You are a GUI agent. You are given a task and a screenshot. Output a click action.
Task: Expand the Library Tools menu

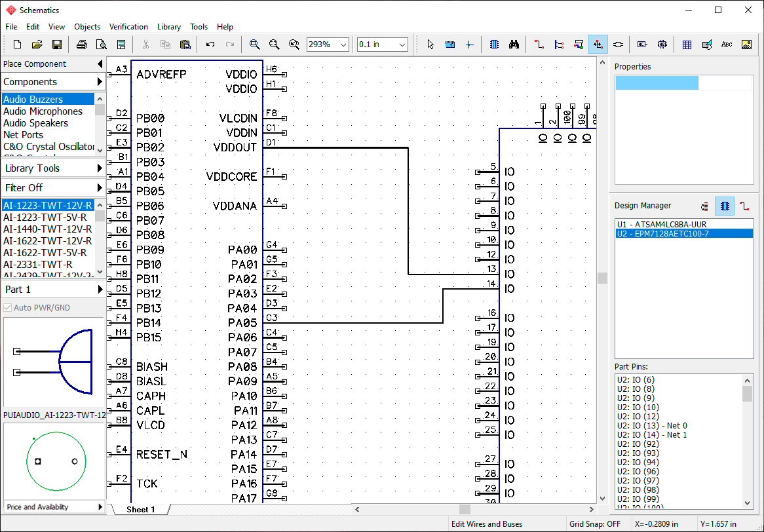(x=53, y=168)
